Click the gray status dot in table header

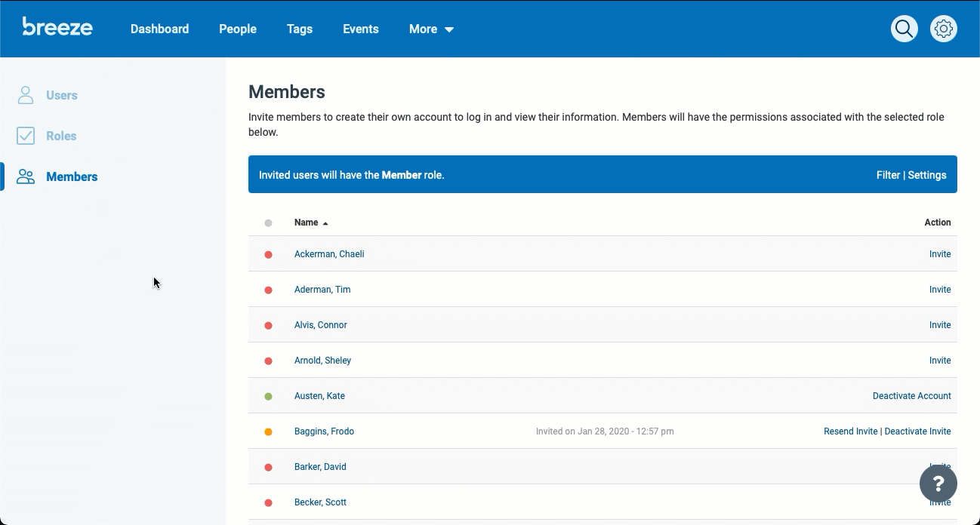coord(268,223)
